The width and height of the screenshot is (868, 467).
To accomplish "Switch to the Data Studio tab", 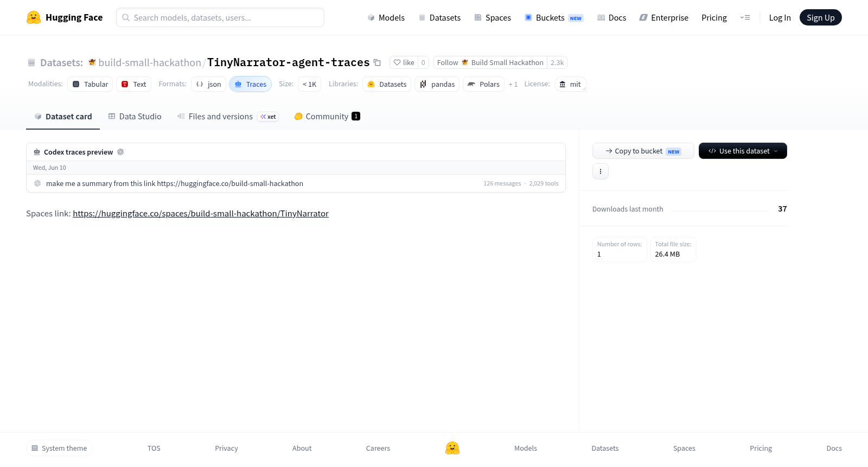I will click(135, 116).
